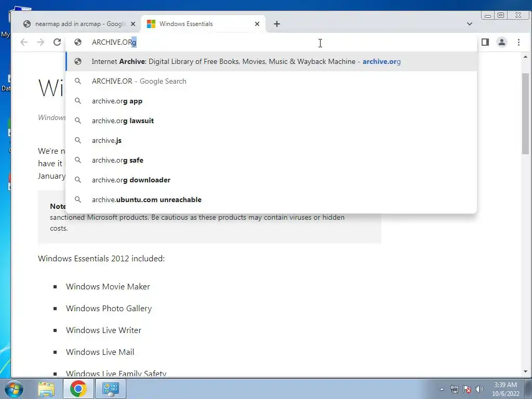532x399 pixels.
Task: Click Windows Live Writer list item
Action: [x=103, y=330]
